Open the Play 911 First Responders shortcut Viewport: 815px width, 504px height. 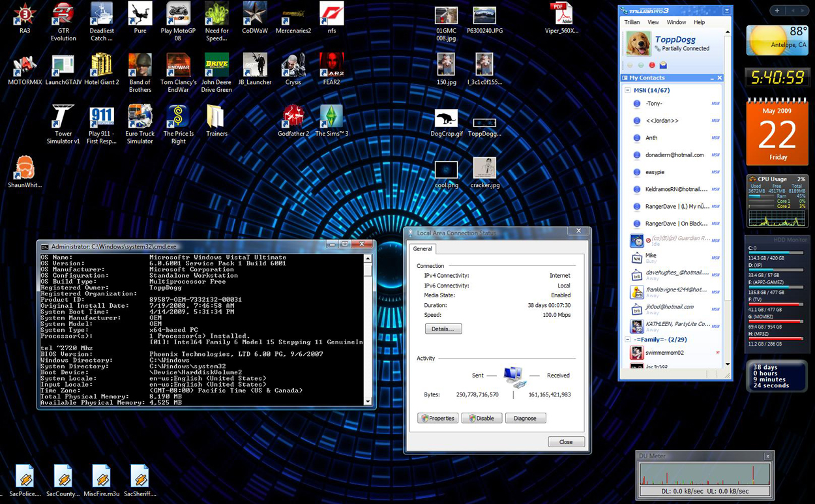[x=101, y=125]
